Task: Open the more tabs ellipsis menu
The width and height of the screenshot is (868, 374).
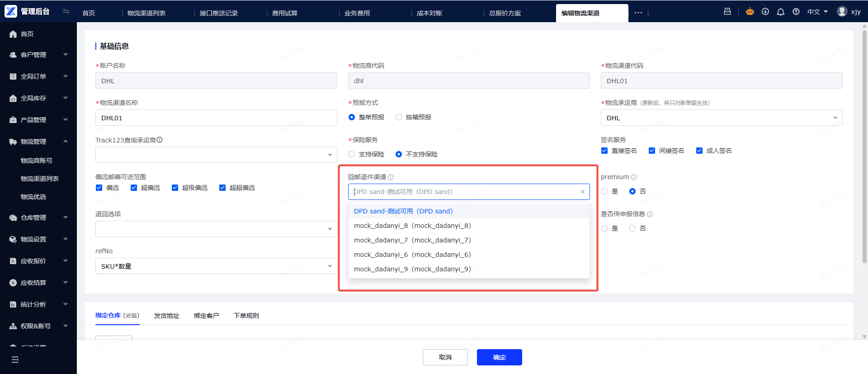Action: (x=638, y=13)
